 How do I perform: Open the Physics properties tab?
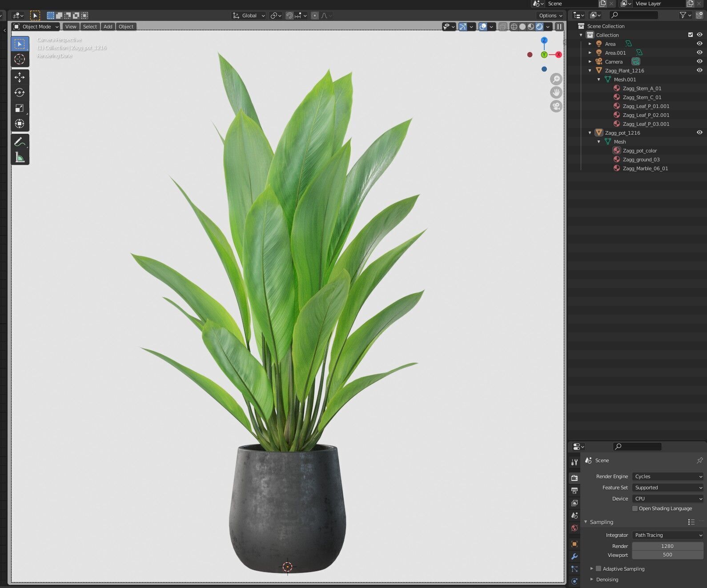pos(574,581)
